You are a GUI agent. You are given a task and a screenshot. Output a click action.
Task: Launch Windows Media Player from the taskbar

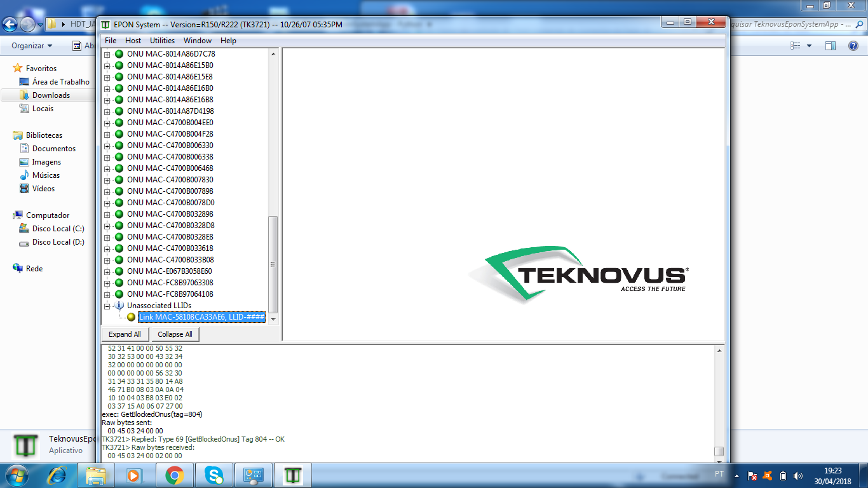coord(133,475)
